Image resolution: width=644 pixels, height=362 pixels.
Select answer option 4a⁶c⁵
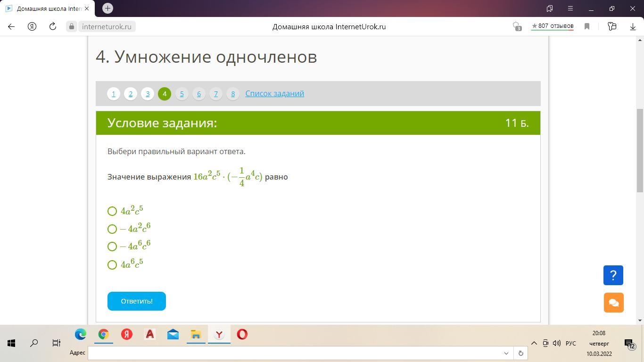point(112,264)
